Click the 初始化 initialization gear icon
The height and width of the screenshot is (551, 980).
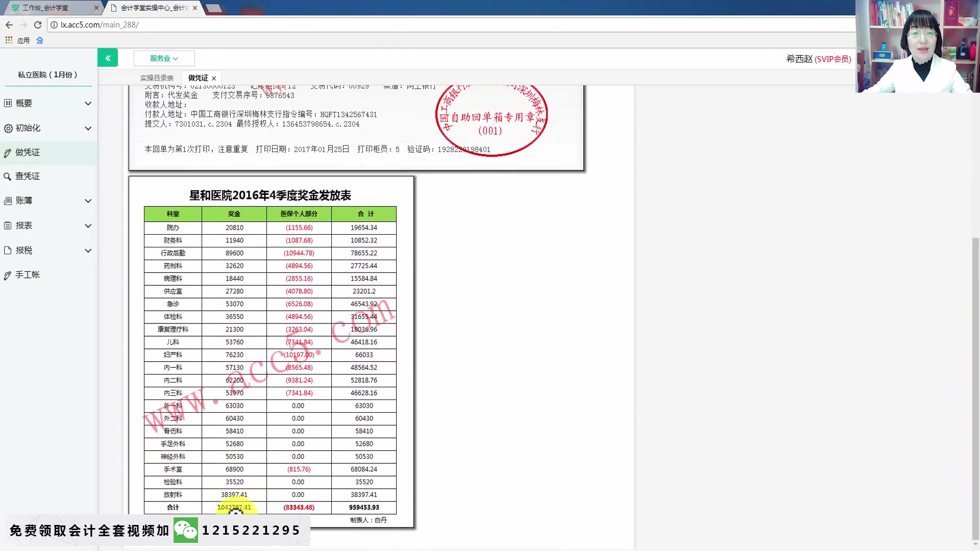click(x=8, y=128)
